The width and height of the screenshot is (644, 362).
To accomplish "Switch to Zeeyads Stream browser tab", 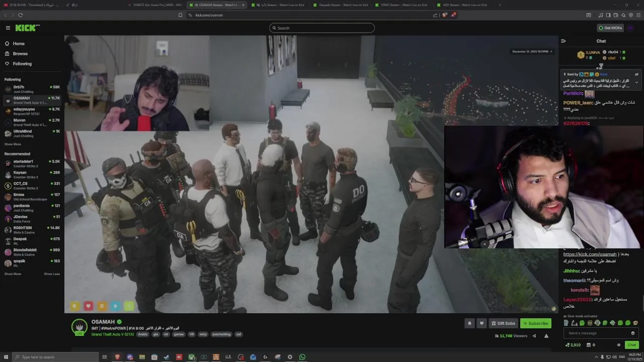I will pyautogui.click(x=340, y=5).
